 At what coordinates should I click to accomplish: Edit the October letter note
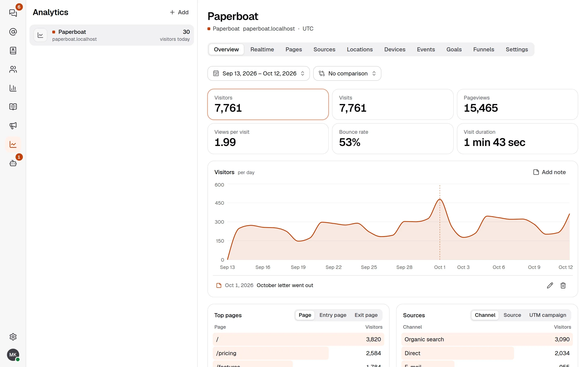(x=550, y=285)
